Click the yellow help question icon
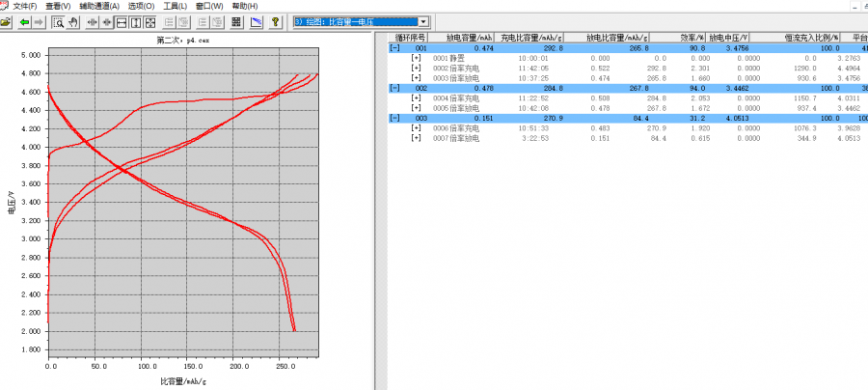This screenshot has height=390, width=868. pyautogui.click(x=276, y=21)
